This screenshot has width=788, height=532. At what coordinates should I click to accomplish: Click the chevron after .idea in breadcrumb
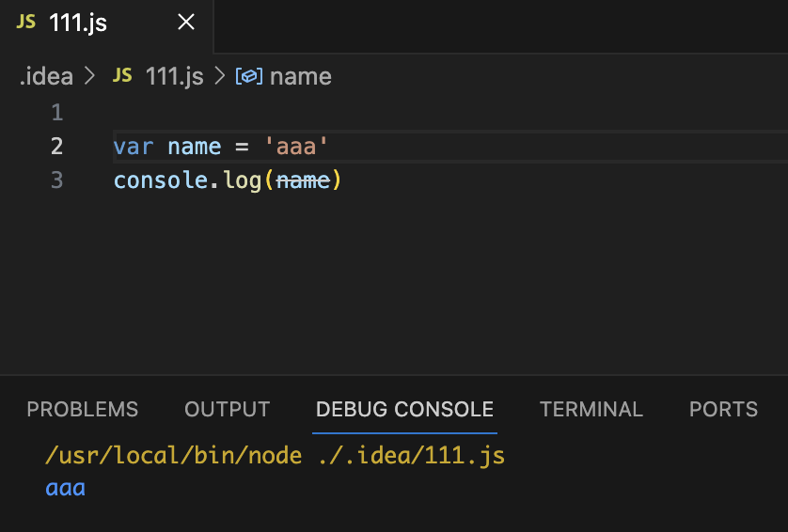click(x=90, y=76)
